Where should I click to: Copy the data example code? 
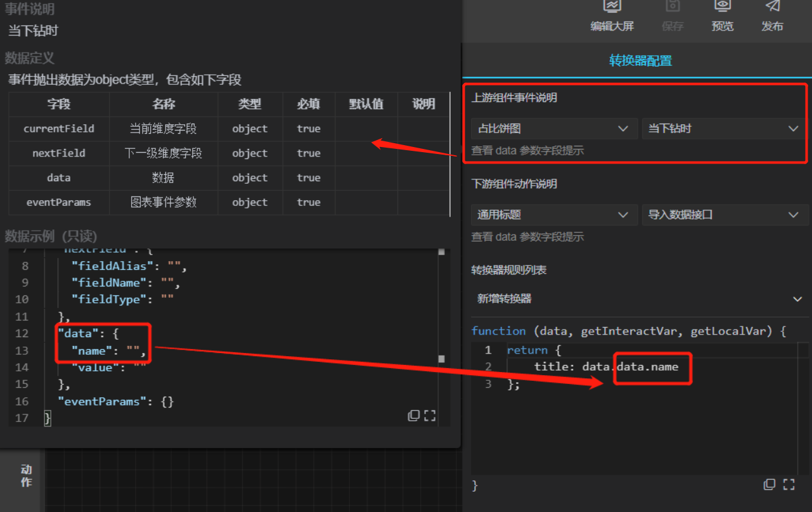click(x=414, y=416)
